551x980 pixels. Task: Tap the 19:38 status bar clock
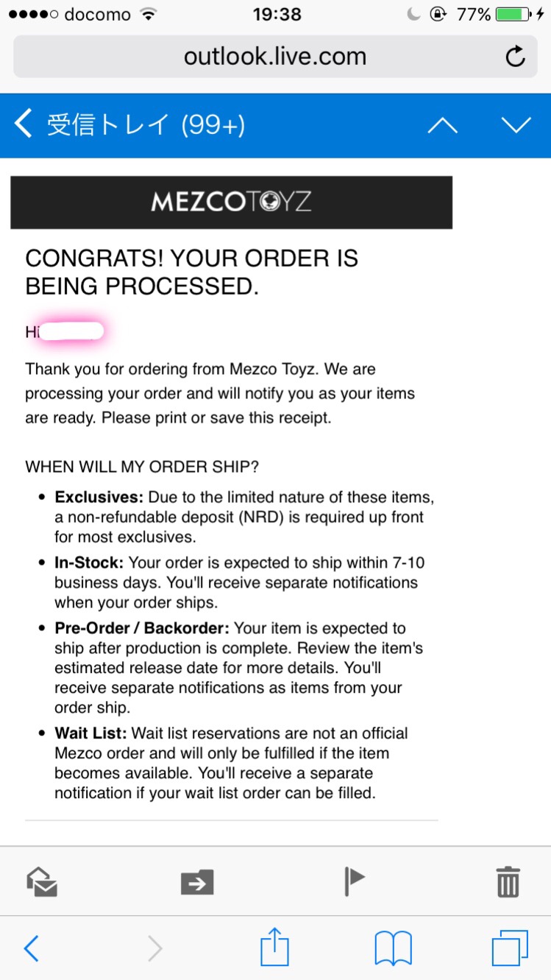(275, 14)
